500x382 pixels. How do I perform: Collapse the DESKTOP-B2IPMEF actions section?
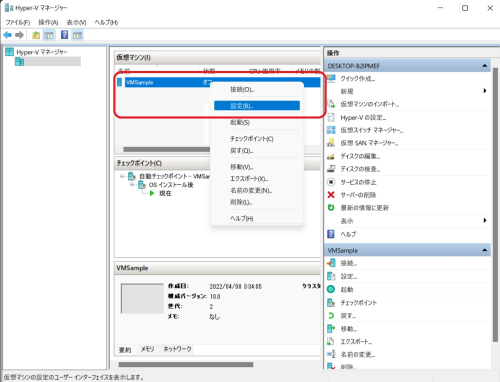click(485, 66)
